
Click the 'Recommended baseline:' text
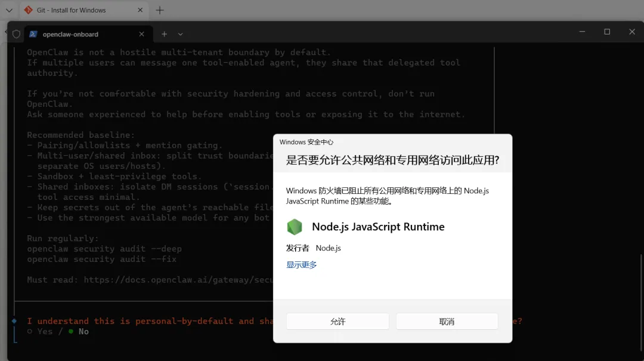81,135
